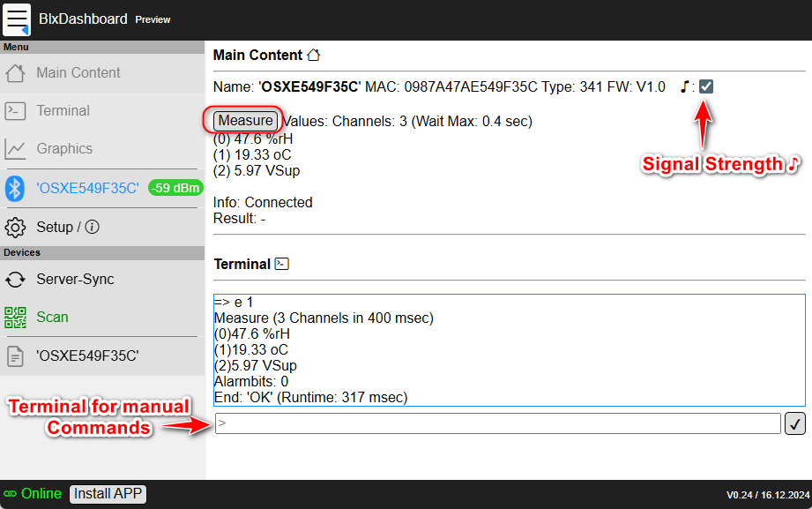Click the terminal command input field
The height and width of the screenshot is (509, 812).
pos(497,424)
